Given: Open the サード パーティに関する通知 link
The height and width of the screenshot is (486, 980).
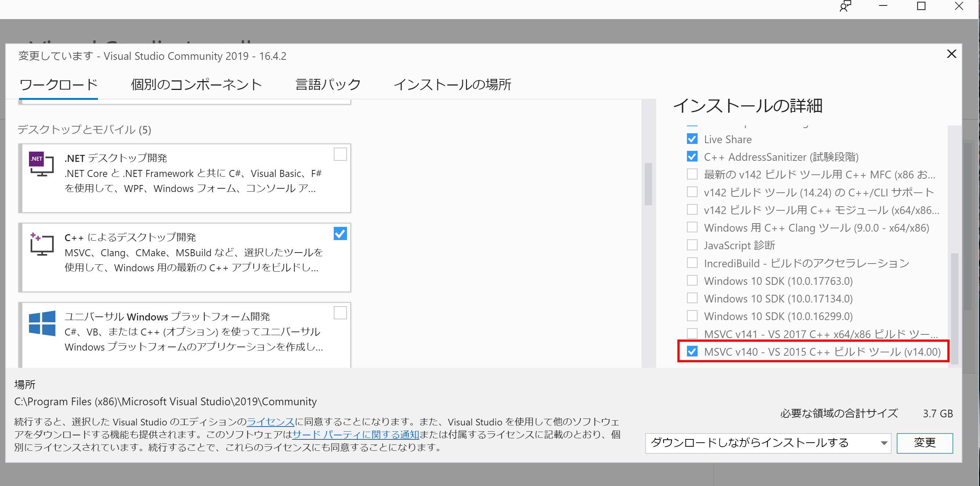Looking at the screenshot, I should pos(355,434).
